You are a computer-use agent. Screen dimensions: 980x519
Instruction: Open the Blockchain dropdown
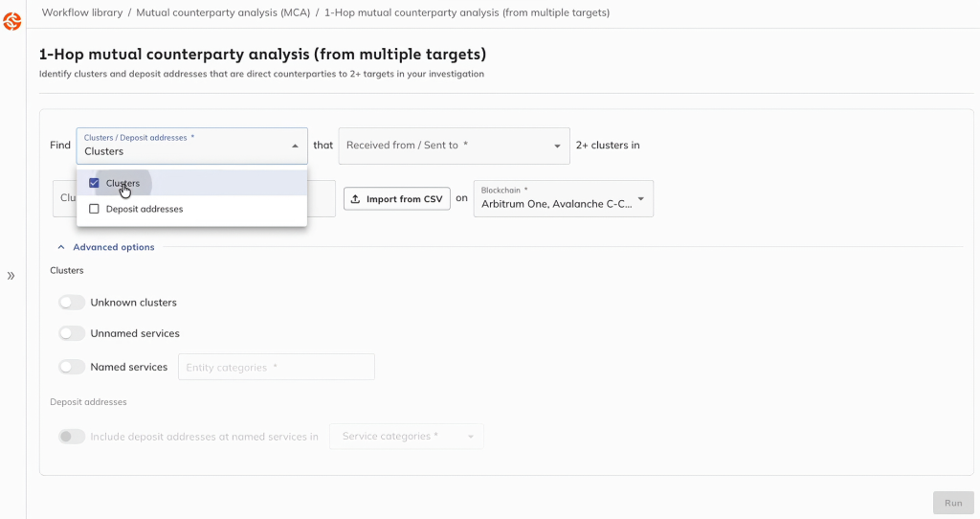click(563, 199)
